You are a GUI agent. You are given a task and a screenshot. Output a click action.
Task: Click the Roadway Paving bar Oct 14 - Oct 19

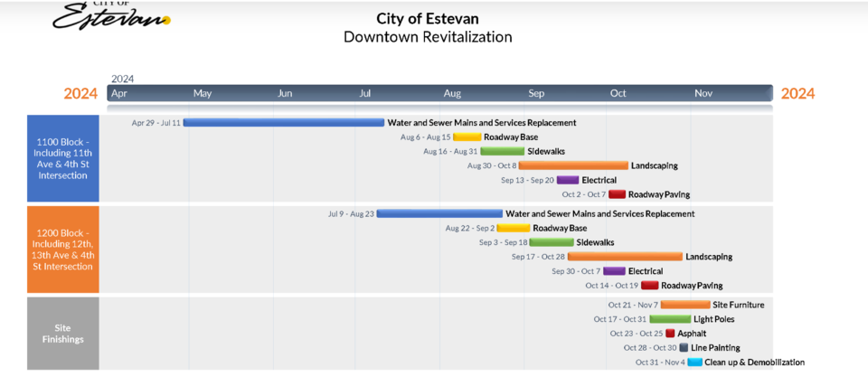[649, 286]
